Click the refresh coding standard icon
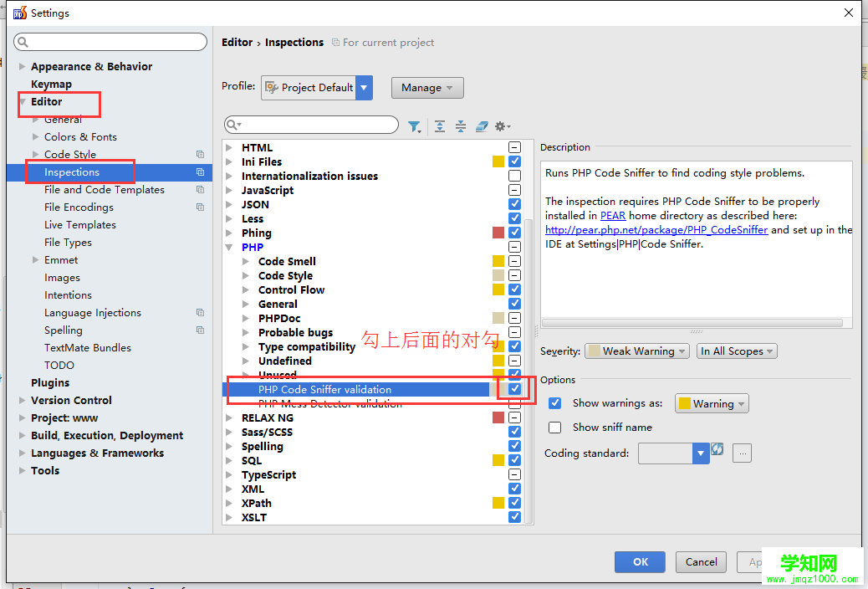 click(x=717, y=448)
